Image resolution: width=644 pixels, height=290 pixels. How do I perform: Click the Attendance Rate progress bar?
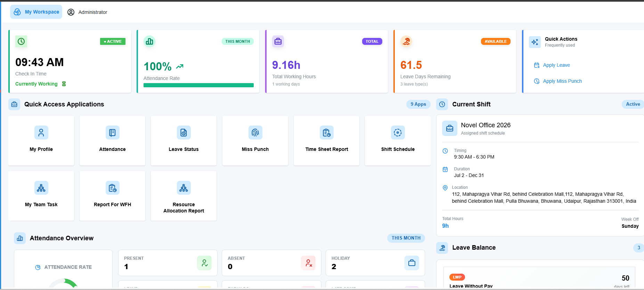click(198, 85)
